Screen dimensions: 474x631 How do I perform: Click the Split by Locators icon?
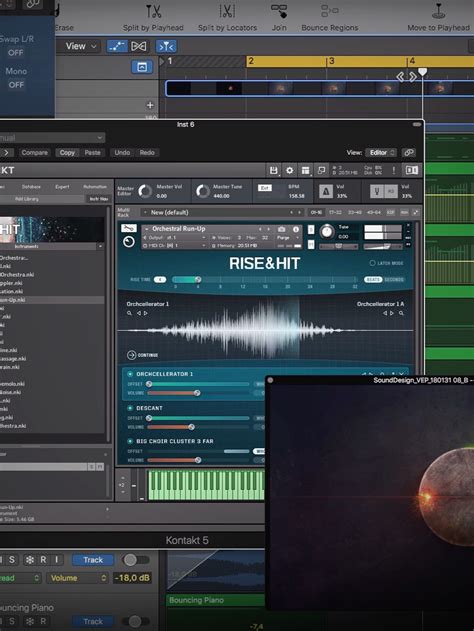tap(227, 12)
